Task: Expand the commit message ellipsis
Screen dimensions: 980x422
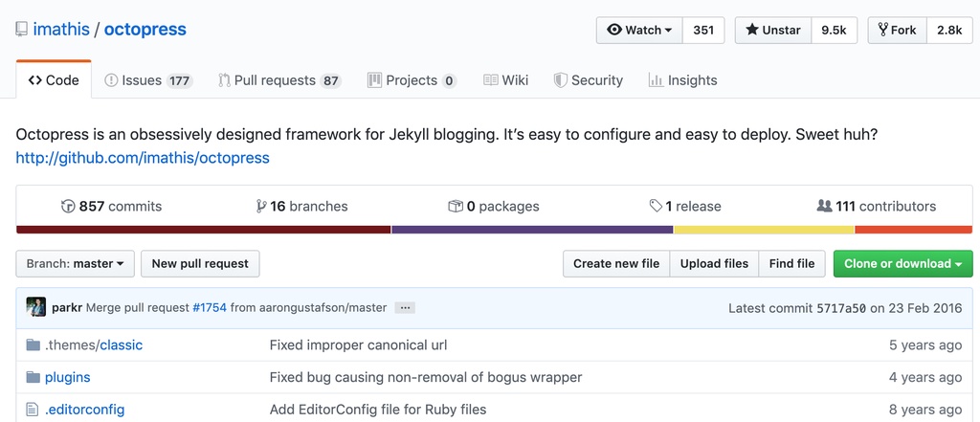Action: [405, 308]
